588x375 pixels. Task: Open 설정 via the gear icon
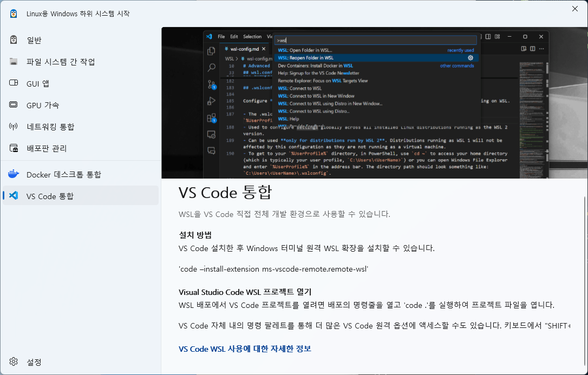(x=14, y=361)
